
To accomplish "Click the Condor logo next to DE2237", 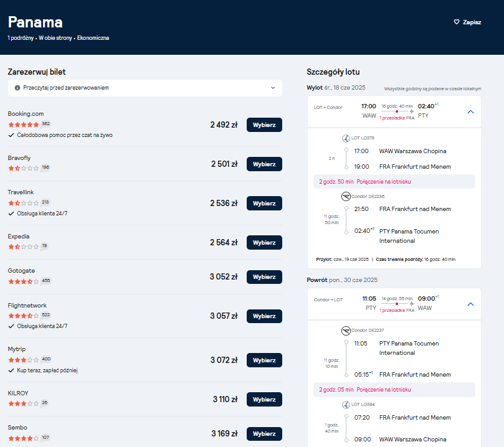I will [x=346, y=331].
